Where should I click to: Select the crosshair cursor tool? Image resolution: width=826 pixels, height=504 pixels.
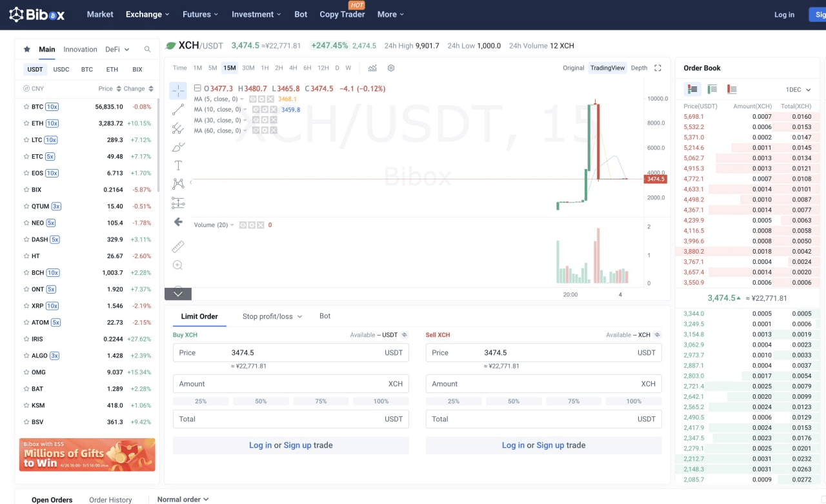[178, 90]
